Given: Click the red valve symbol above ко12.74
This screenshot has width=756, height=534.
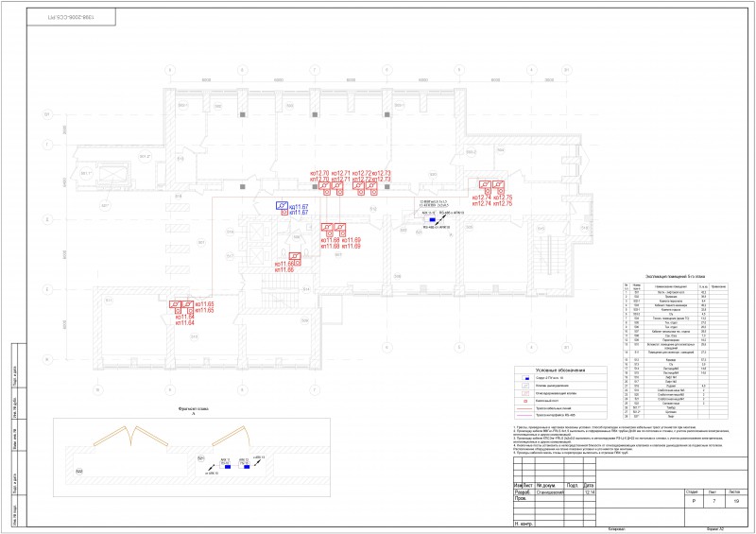Looking at the screenshot, I should pyautogui.click(x=485, y=184).
